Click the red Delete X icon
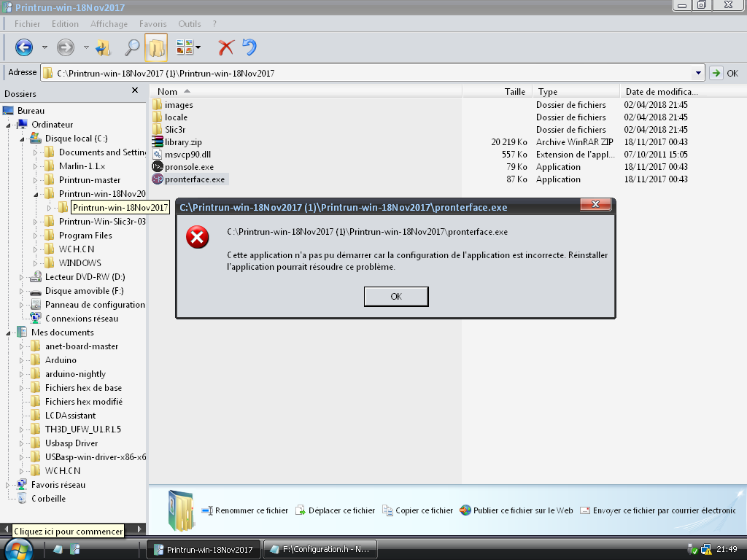Image resolution: width=747 pixels, height=560 pixels. coord(226,47)
